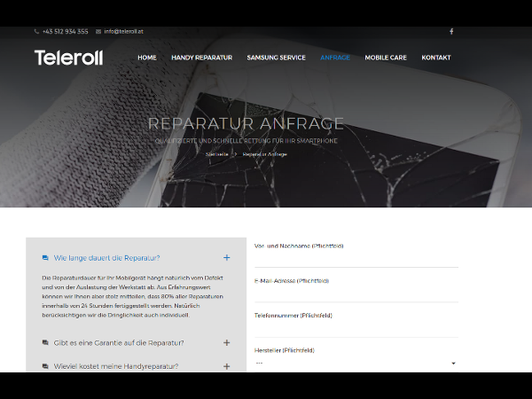Click the Facebook icon in top bar
This screenshot has height=399, width=532.
[450, 31]
